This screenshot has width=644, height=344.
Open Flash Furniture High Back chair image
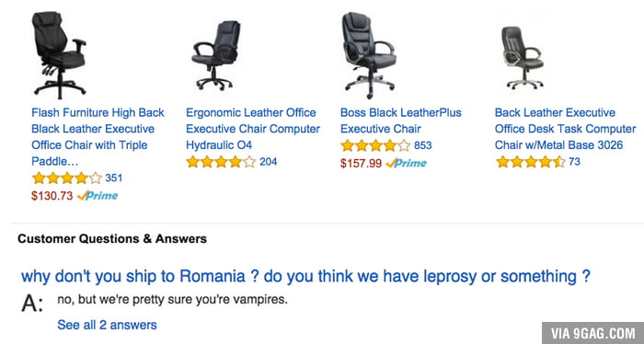point(59,55)
